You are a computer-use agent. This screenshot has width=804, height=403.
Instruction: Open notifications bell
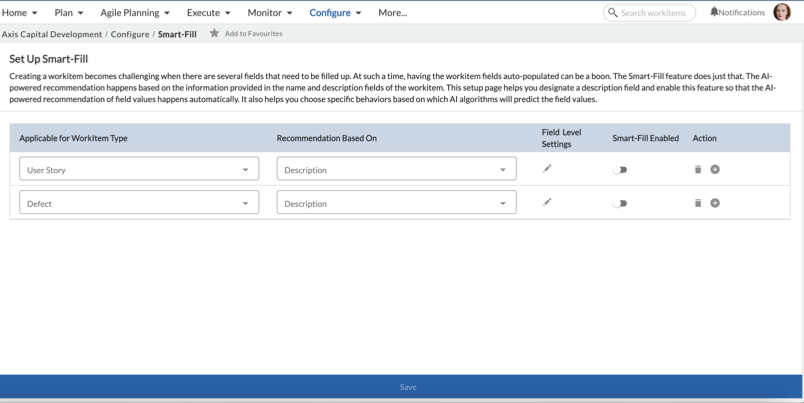pyautogui.click(x=714, y=12)
